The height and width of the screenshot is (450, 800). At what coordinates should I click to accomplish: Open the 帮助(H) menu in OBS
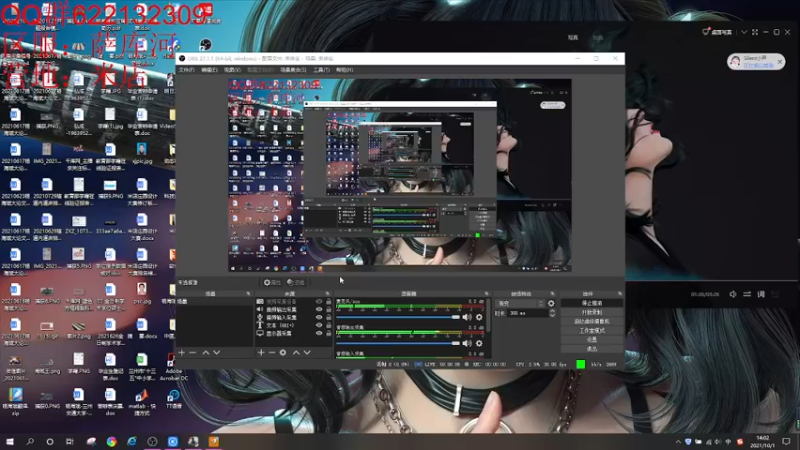[x=344, y=70]
